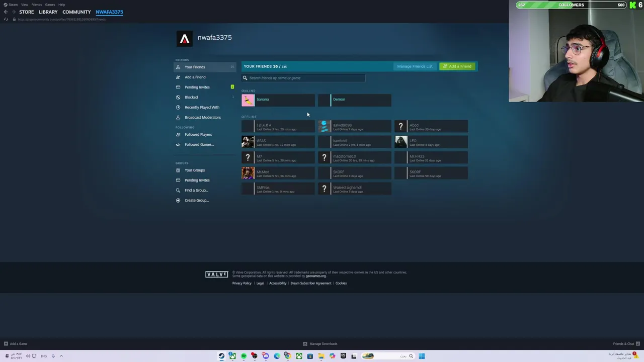
Task: Open the Cookies footer link
Action: pos(341,283)
